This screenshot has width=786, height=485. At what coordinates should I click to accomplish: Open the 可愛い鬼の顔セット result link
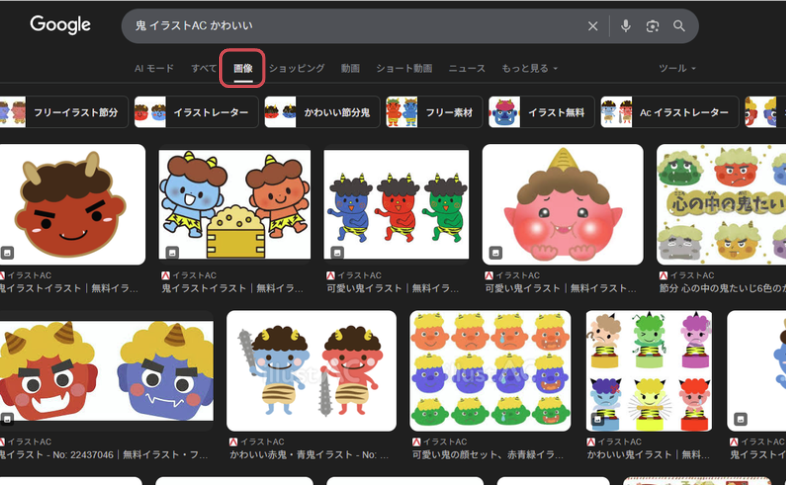click(490, 454)
